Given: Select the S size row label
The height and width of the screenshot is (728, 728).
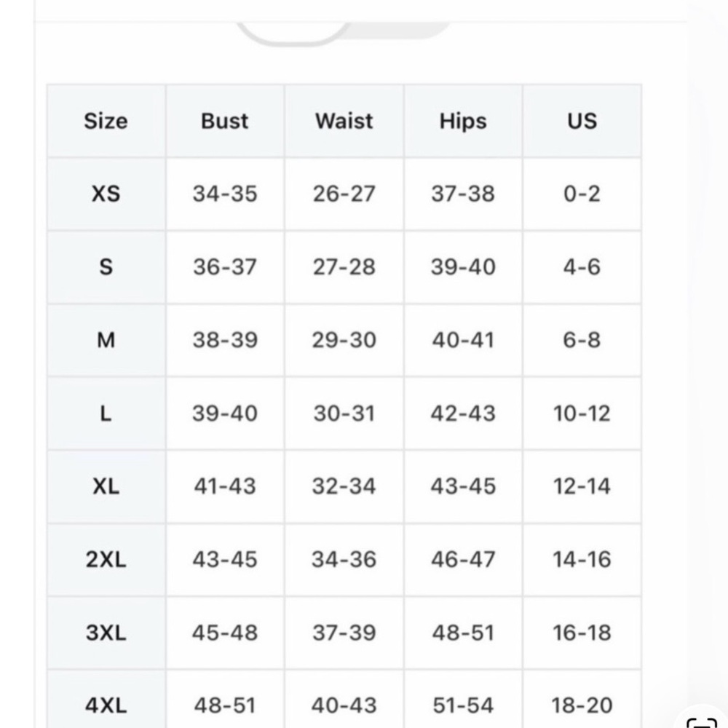Looking at the screenshot, I should (x=106, y=267).
